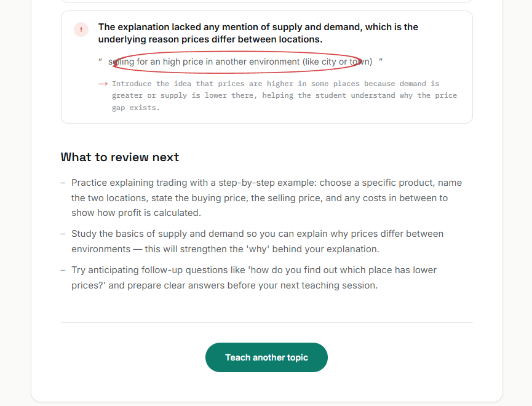Click the Teach another topic button
This screenshot has width=532, height=406.
pyautogui.click(x=266, y=357)
